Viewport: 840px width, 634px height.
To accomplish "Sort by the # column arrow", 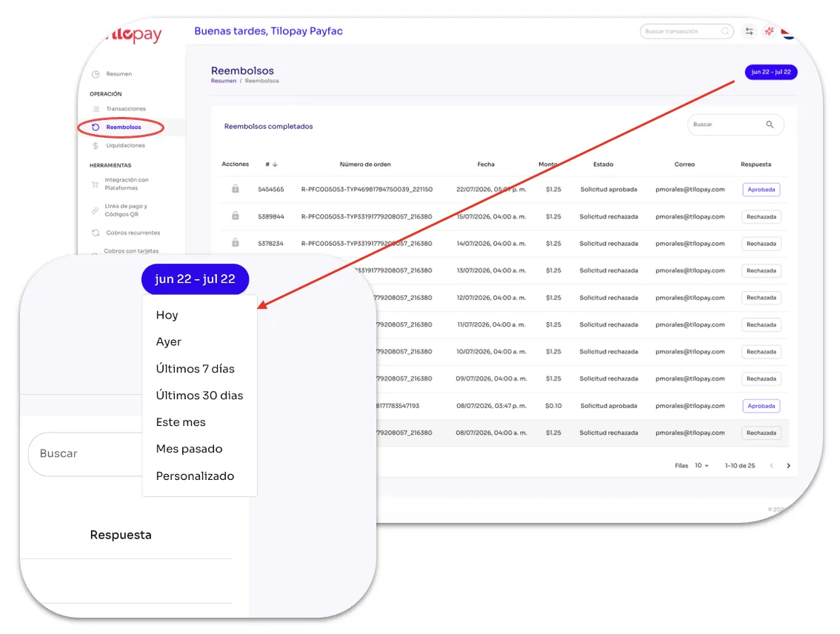I will tap(275, 164).
